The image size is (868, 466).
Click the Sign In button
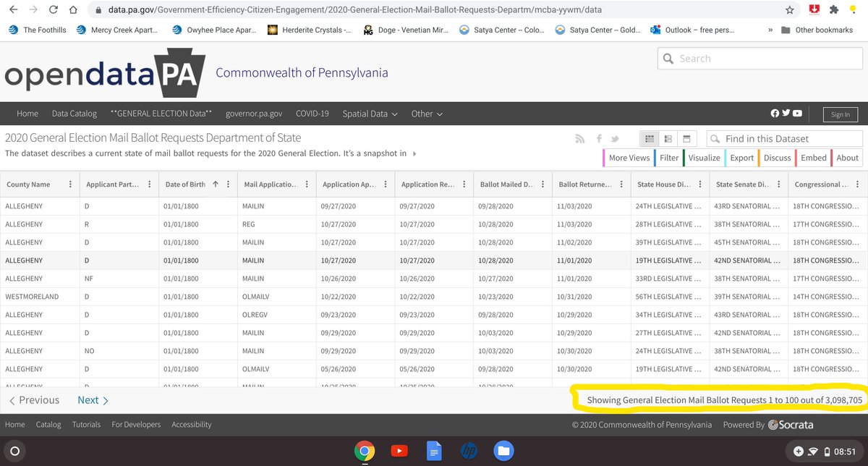[840, 114]
